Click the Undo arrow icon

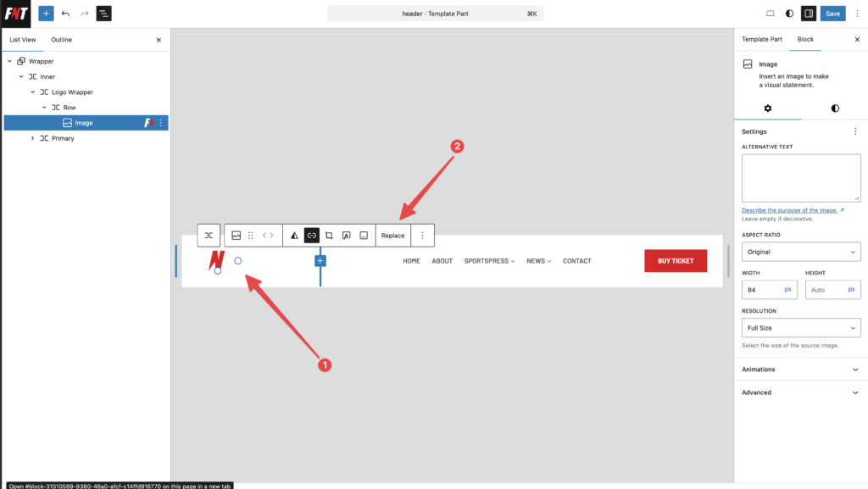[x=65, y=14]
